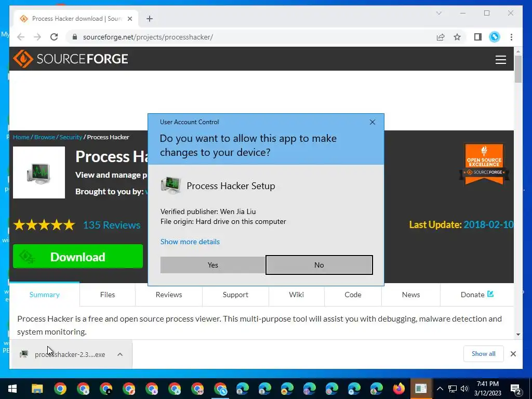The width and height of the screenshot is (532, 399).
Task: Close the User Account Control dialog
Action: (x=372, y=122)
